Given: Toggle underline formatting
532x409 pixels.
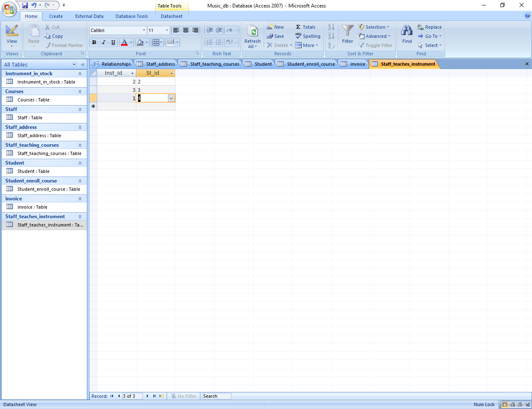Looking at the screenshot, I should [x=113, y=42].
